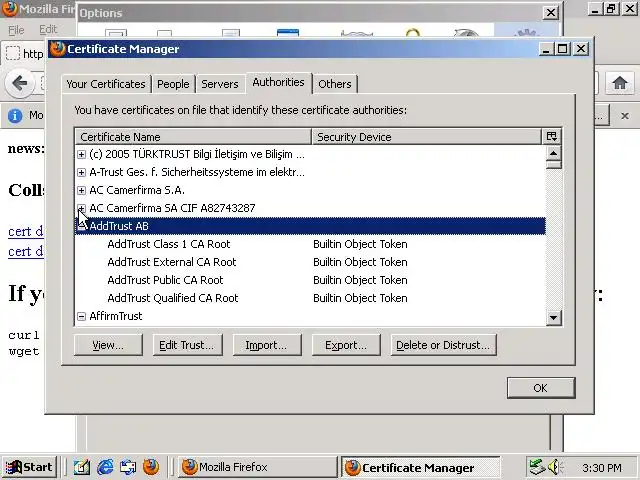Minimize the Certificate Manager window
This screenshot has height=480, width=640.
click(547, 49)
